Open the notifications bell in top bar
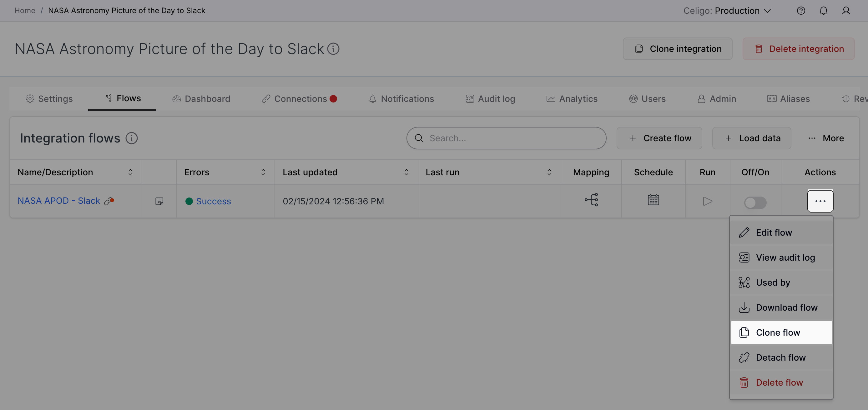 click(x=823, y=11)
